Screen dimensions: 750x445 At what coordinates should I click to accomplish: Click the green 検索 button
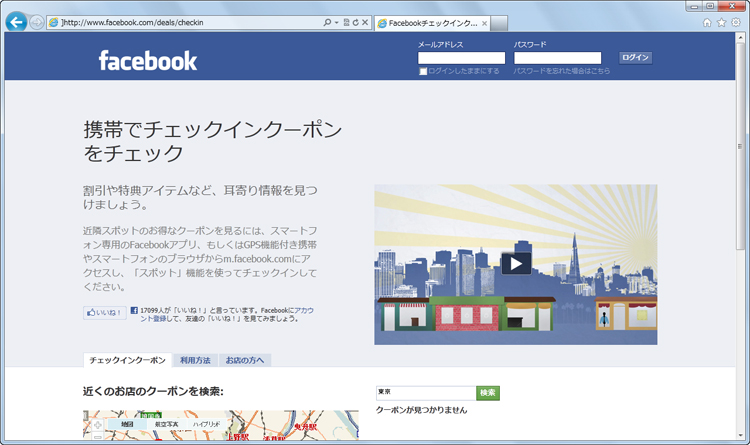tap(488, 393)
